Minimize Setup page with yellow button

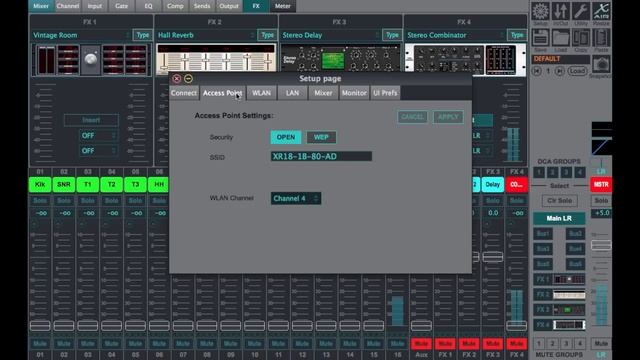click(x=188, y=78)
